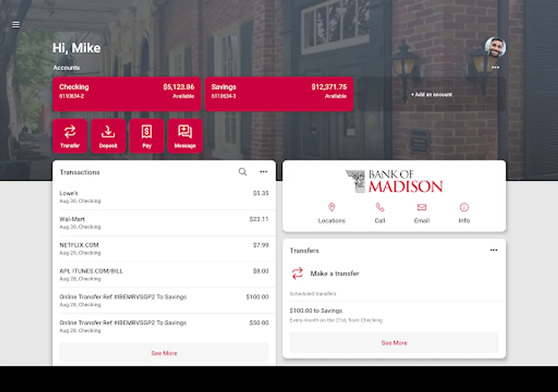Click the Make a transfer arrows icon
The width and height of the screenshot is (558, 392).
pos(298,274)
